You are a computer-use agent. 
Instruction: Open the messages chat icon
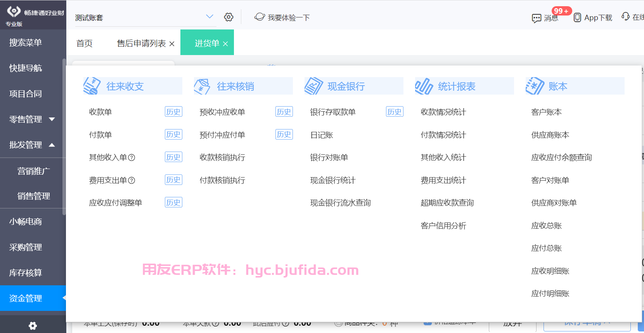click(x=537, y=18)
